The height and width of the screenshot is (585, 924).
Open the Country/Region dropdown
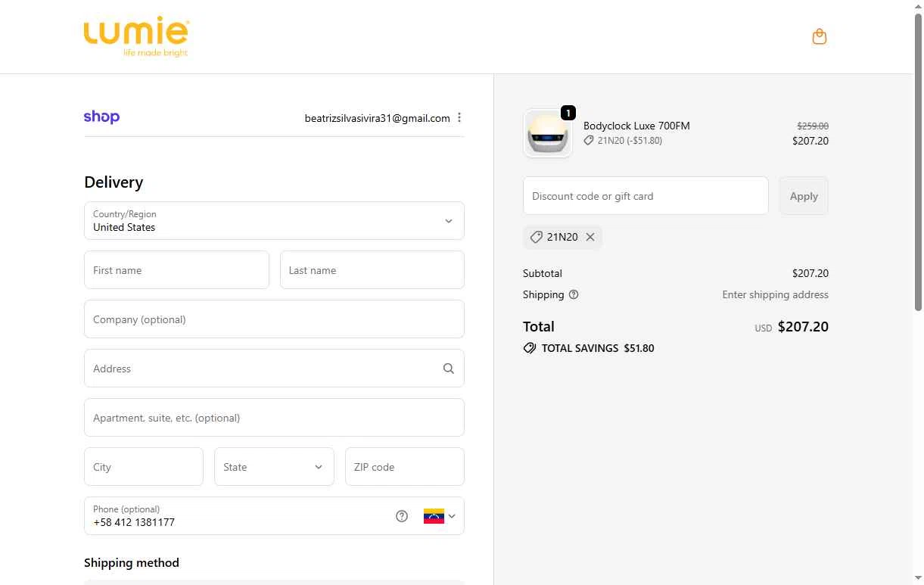tap(274, 221)
